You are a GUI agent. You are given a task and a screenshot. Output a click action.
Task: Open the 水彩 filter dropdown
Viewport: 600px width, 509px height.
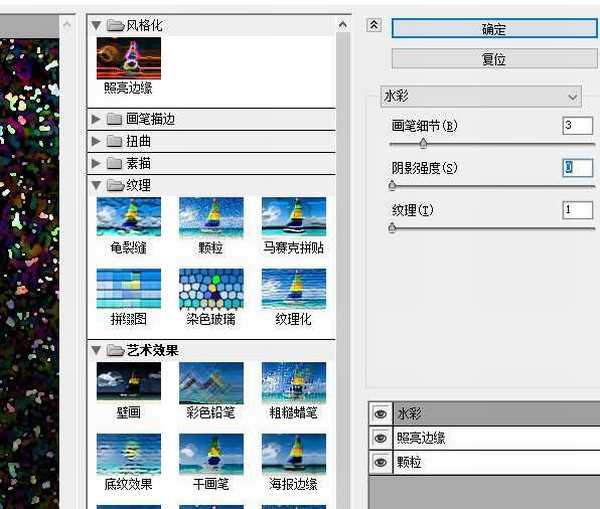pyautogui.click(x=482, y=97)
